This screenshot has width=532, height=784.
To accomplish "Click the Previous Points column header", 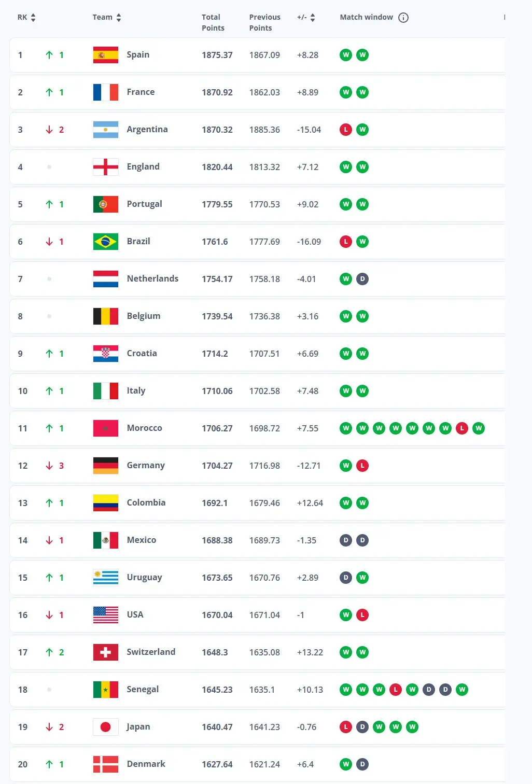I will pos(264,23).
